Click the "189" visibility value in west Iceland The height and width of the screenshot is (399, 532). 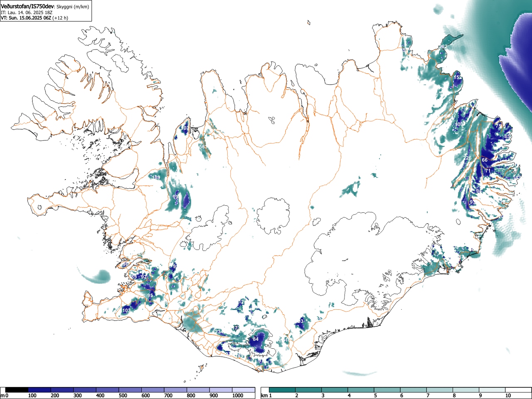[156, 177]
